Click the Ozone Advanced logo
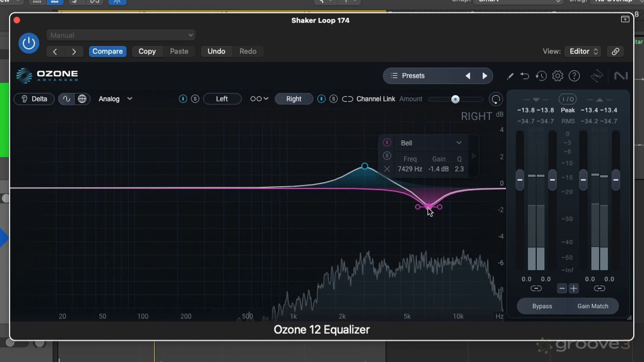Screen dimensions: 644x362 [x=47, y=76]
